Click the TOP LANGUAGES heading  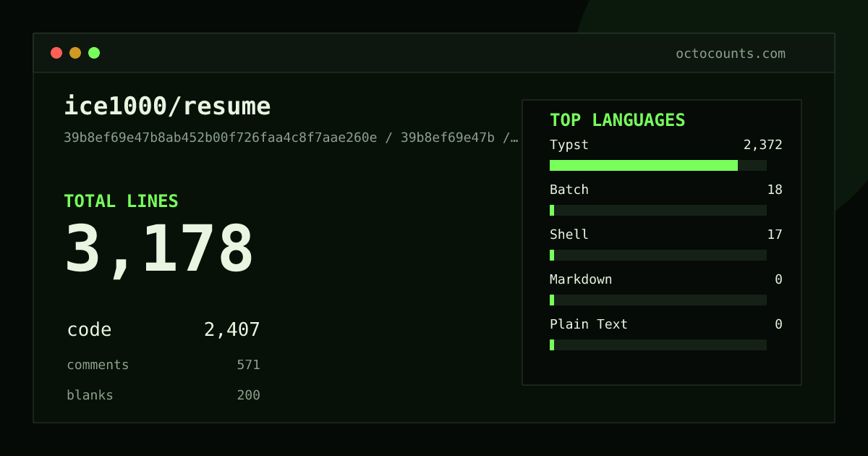(x=617, y=120)
